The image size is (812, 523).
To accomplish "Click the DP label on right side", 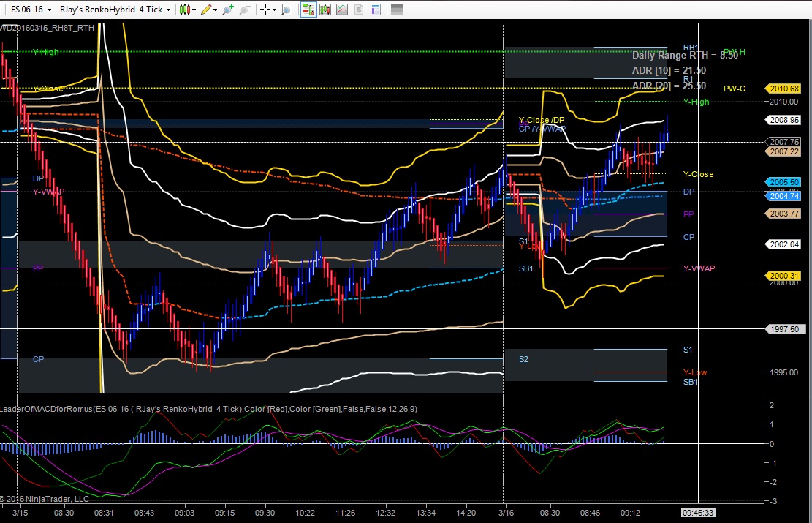I will [x=688, y=192].
